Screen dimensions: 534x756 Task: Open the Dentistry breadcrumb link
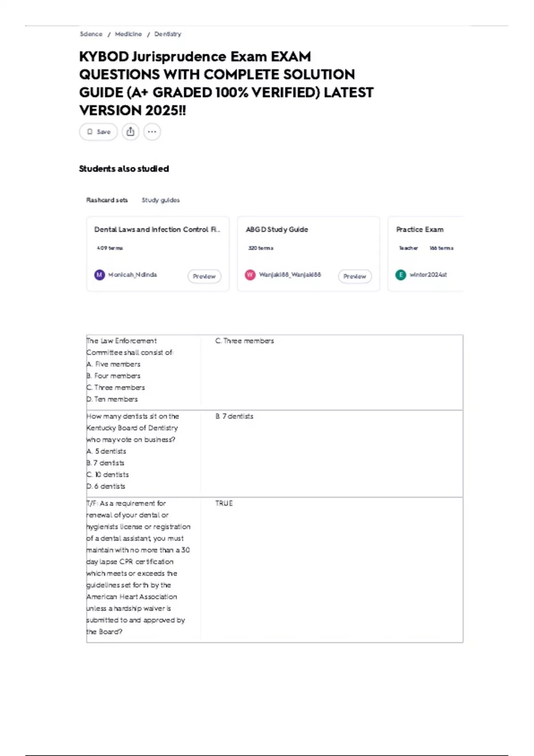click(x=168, y=34)
